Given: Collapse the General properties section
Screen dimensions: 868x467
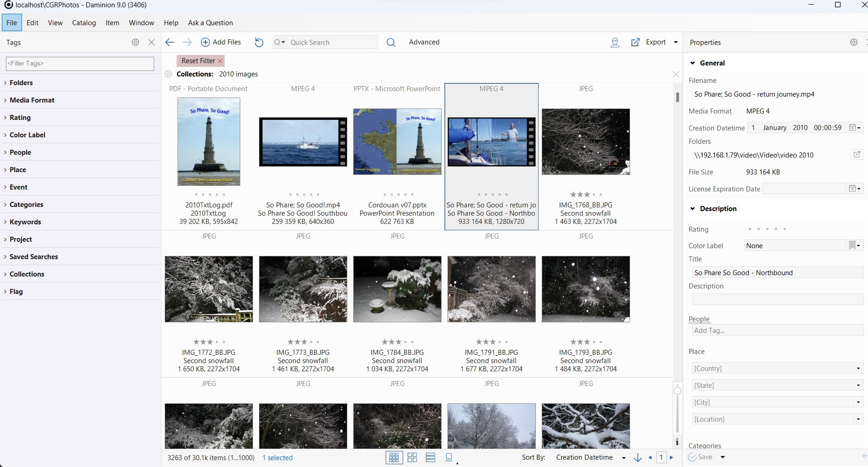Looking at the screenshot, I should [x=693, y=63].
